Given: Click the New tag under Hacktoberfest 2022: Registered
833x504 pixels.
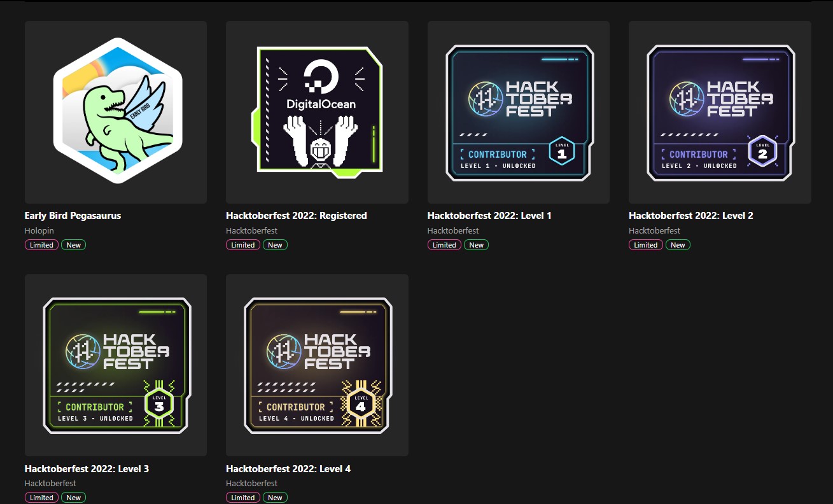Looking at the screenshot, I should coord(275,244).
